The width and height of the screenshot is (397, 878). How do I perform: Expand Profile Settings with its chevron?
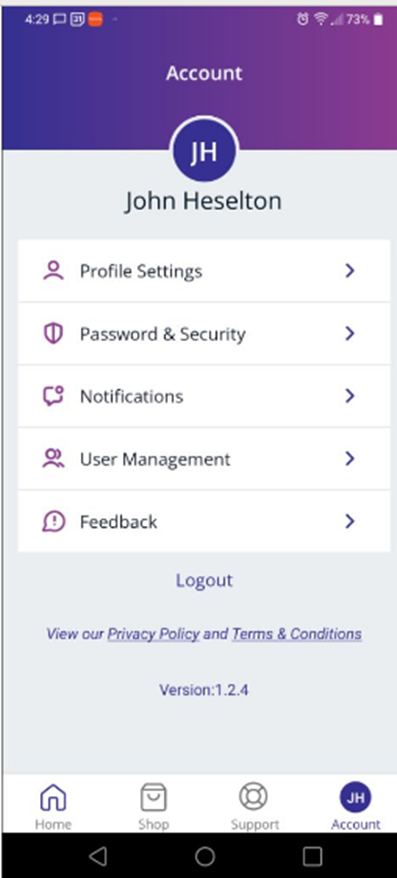click(350, 271)
